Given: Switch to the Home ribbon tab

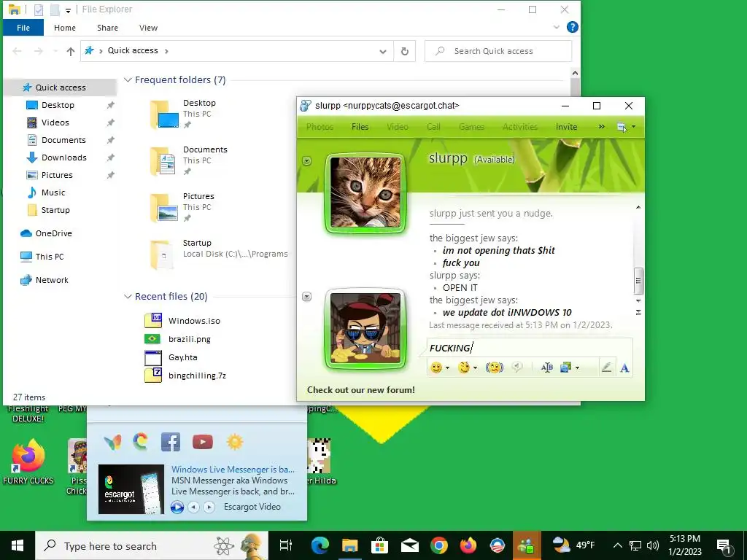Looking at the screenshot, I should (65, 28).
